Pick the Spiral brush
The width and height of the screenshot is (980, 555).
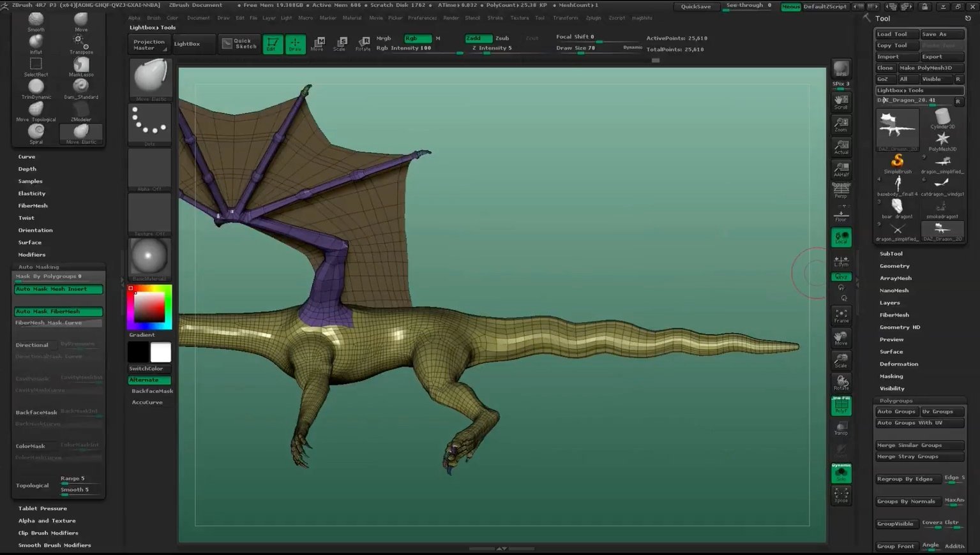click(x=36, y=134)
